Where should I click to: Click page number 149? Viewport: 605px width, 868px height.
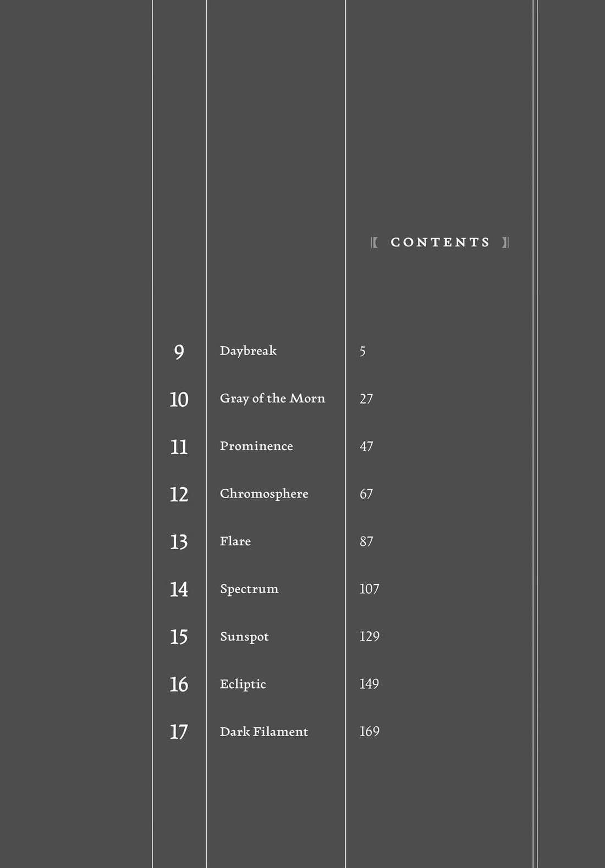point(369,684)
